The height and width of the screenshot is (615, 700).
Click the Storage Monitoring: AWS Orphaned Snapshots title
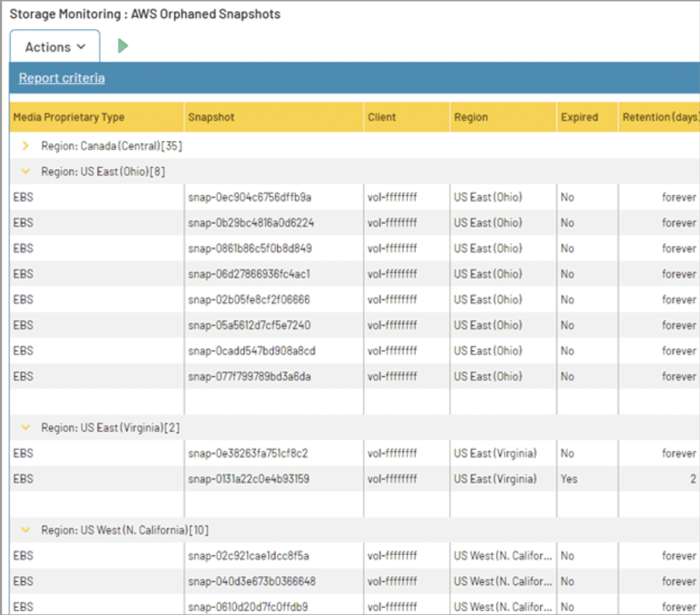tap(144, 13)
